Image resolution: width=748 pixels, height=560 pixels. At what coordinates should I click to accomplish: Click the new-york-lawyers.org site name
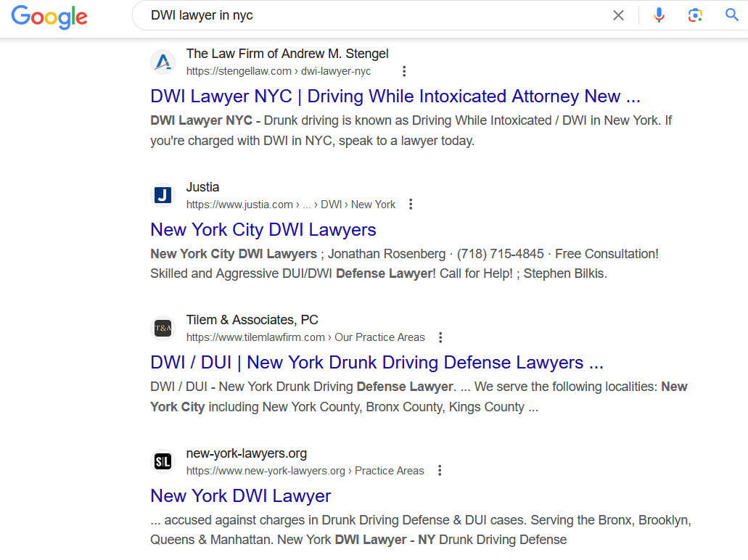click(x=246, y=453)
